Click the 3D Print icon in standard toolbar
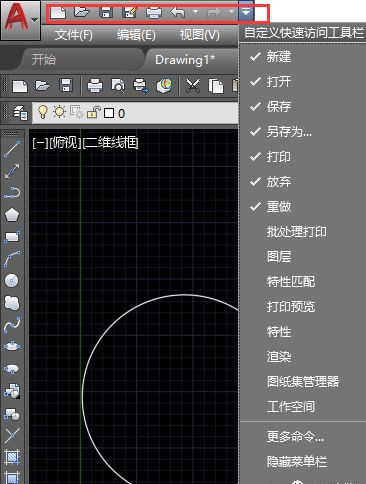 coord(164,86)
